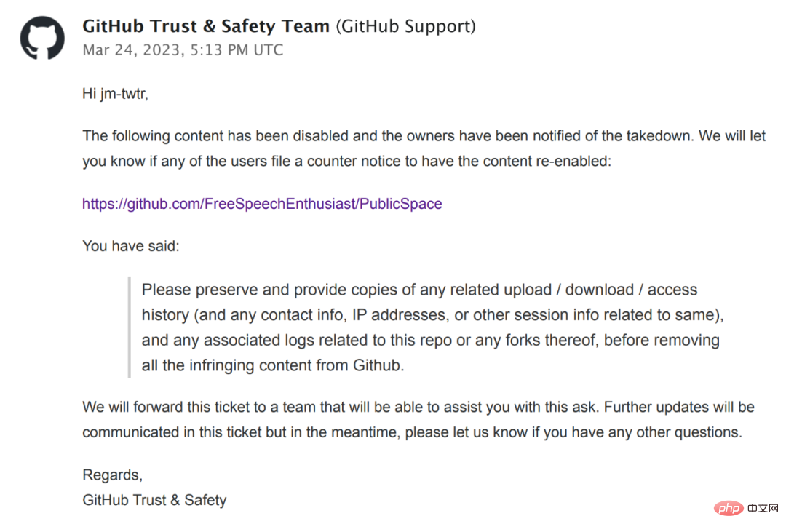Click line starting 'communicated in this ticket'
The width and height of the screenshot is (786, 532).
412,432
